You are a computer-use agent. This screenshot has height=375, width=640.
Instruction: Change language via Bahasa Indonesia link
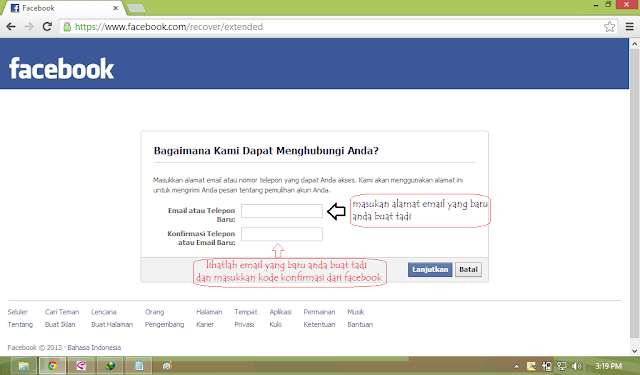point(94,348)
